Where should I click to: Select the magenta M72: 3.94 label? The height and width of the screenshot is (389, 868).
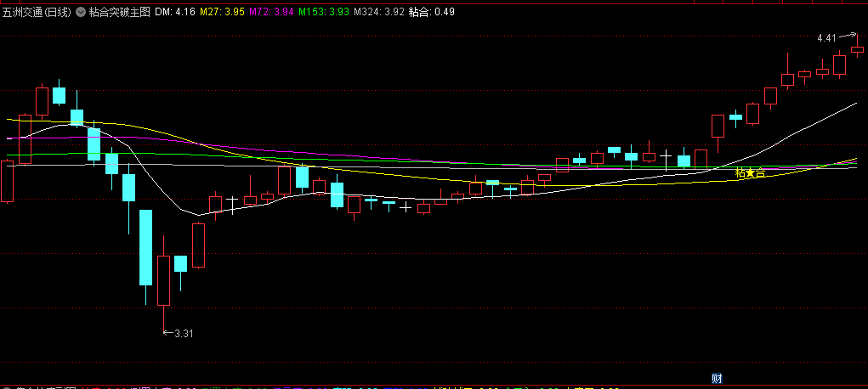click(271, 12)
